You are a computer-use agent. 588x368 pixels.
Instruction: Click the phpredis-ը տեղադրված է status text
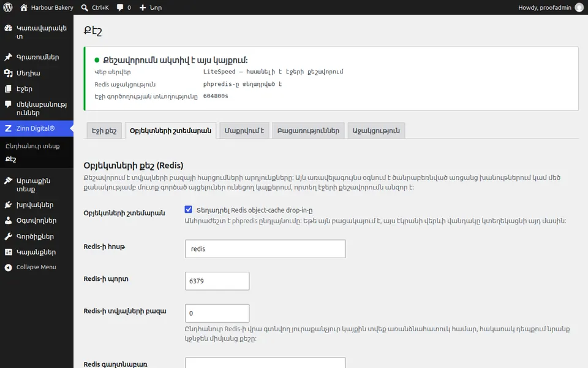tap(243, 84)
